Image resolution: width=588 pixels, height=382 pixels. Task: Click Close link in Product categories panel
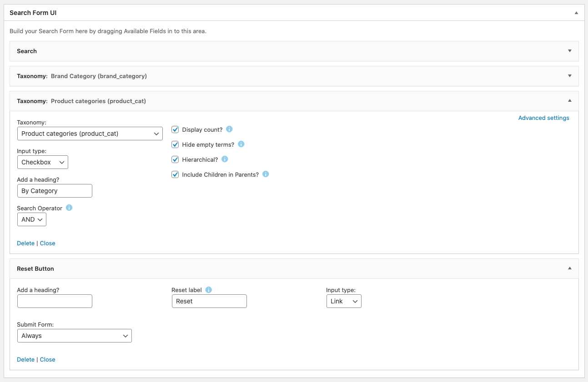(47, 243)
